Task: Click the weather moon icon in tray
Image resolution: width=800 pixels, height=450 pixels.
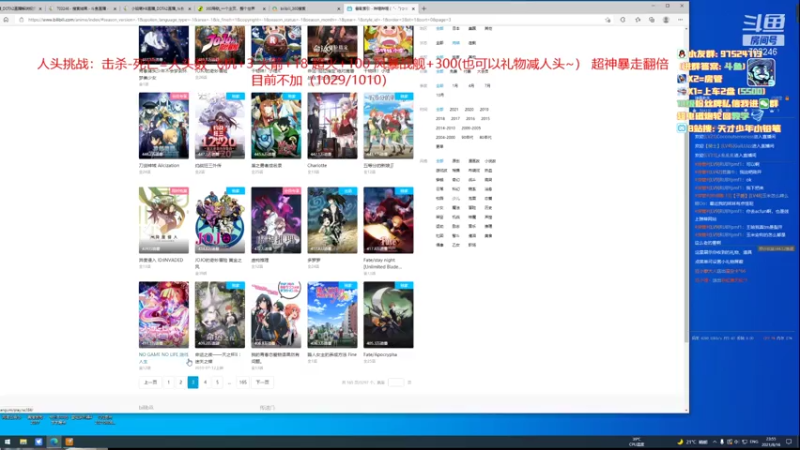Action: pyautogui.click(x=680, y=442)
